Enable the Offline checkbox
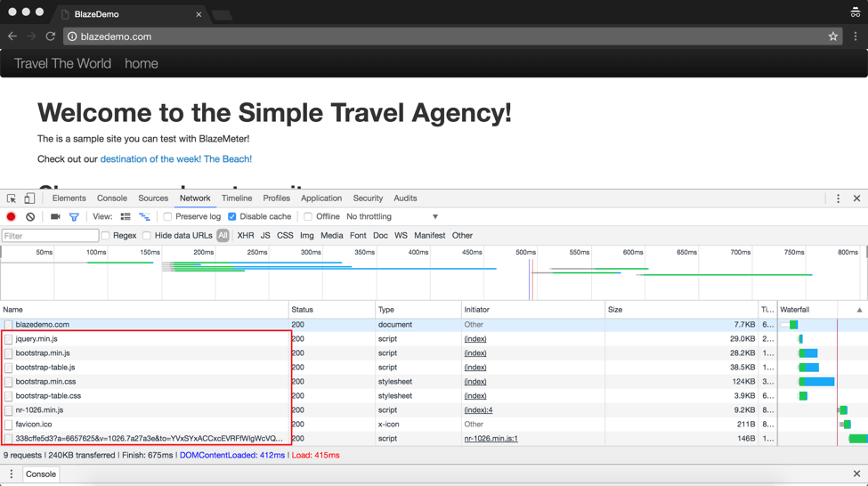The image size is (868, 486). point(308,216)
